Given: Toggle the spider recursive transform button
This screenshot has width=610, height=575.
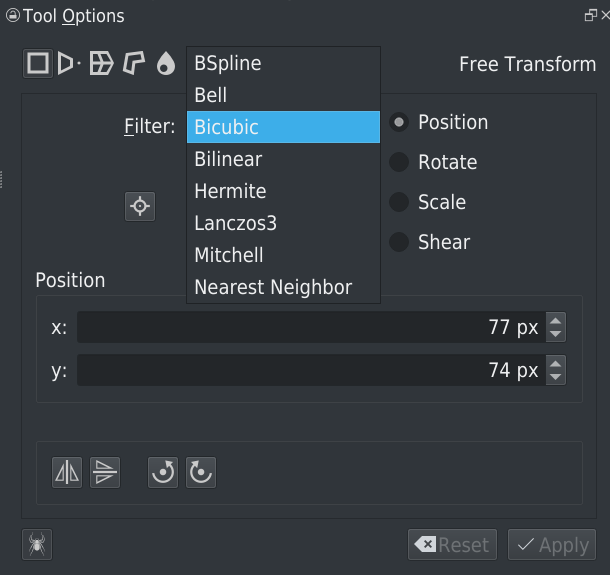Looking at the screenshot, I should (37, 545).
